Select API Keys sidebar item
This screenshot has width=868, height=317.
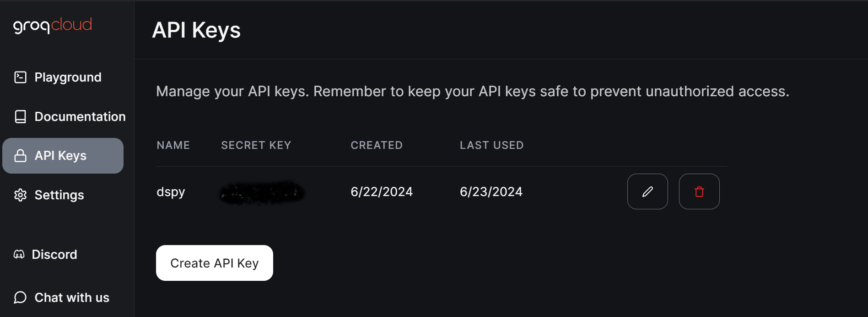[60, 156]
